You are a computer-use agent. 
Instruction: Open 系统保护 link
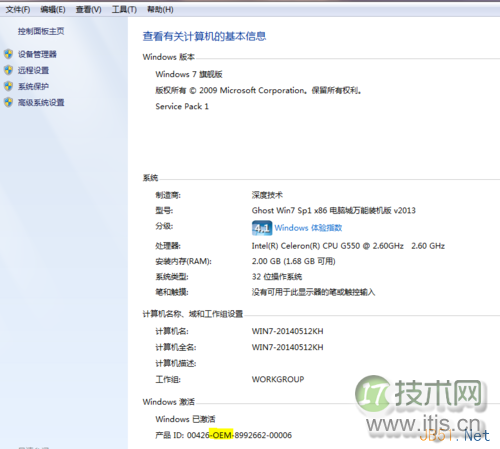click(x=33, y=87)
